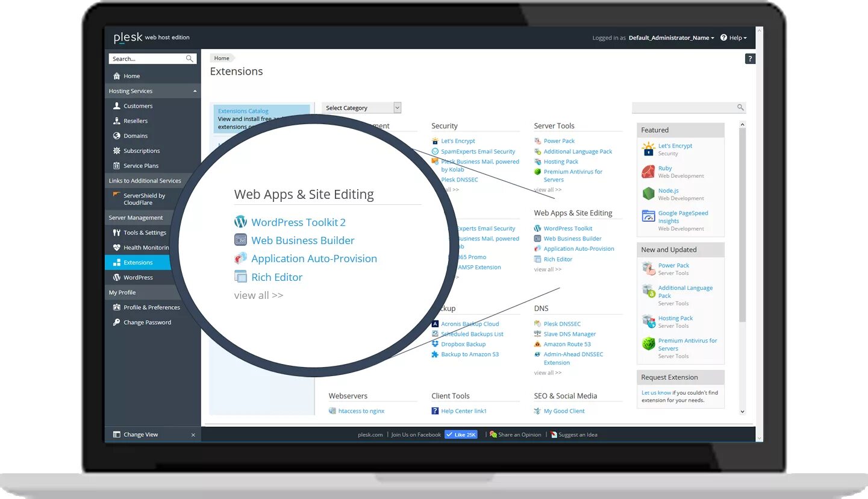Click the Health Monitoring heart icon
Image resolution: width=868 pixels, height=499 pixels.
[x=117, y=248]
